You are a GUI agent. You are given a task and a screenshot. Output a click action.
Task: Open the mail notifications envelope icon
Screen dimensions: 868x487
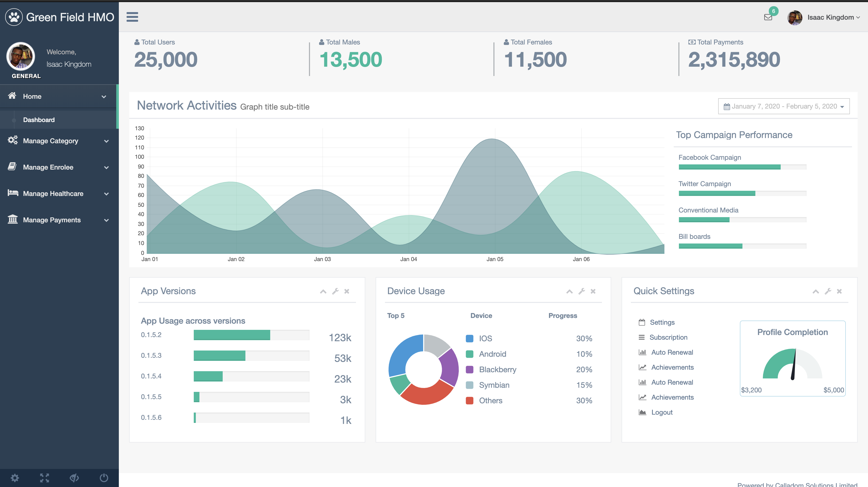[x=768, y=17]
